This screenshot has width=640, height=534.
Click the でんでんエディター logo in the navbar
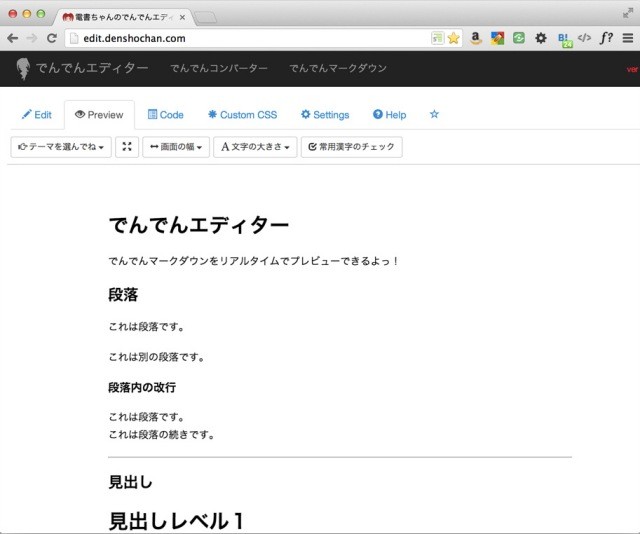(x=82, y=68)
